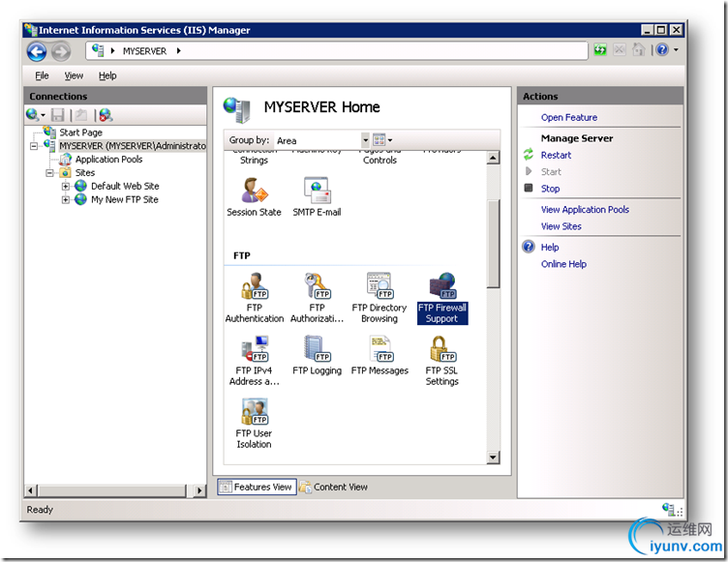Click the Stop square icon in Actions
728x562 pixels.
click(529, 188)
